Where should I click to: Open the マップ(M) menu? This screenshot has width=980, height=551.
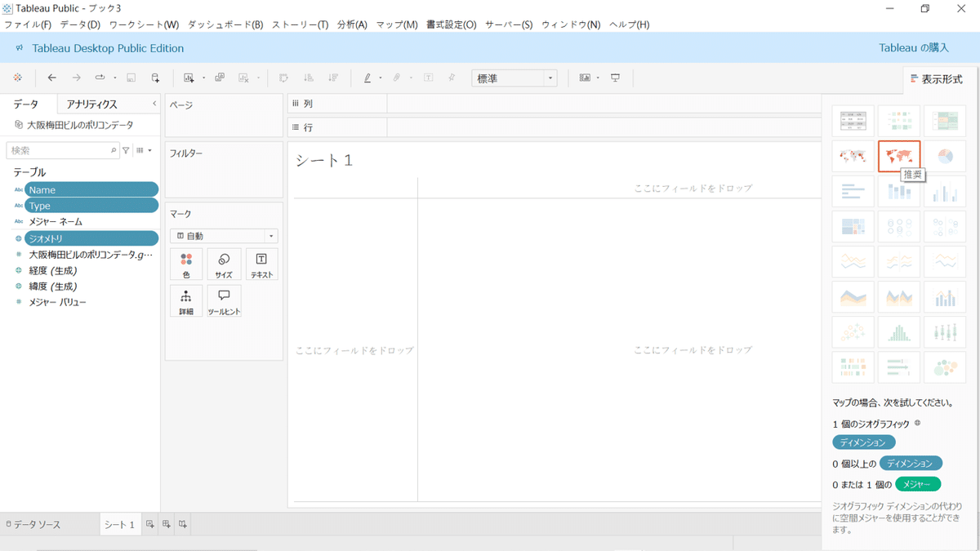tap(397, 24)
